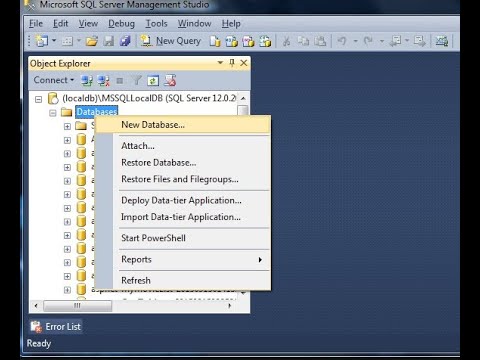Choose New Database... from context menu
This screenshot has width=480, height=360.
183,125
